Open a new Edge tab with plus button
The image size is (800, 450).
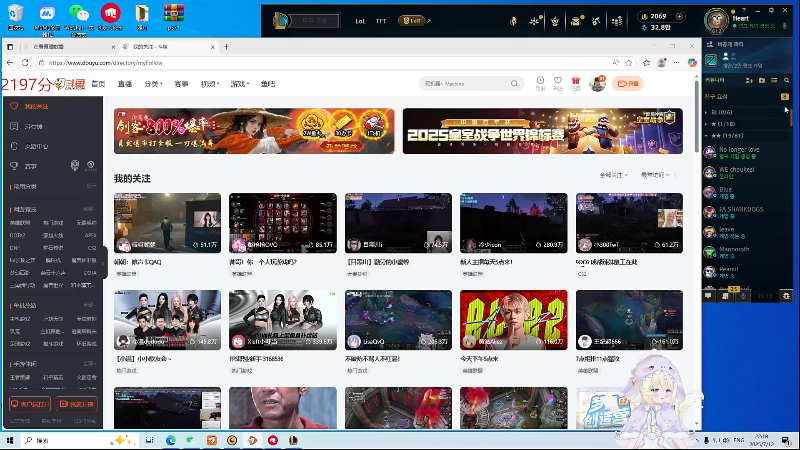click(227, 46)
